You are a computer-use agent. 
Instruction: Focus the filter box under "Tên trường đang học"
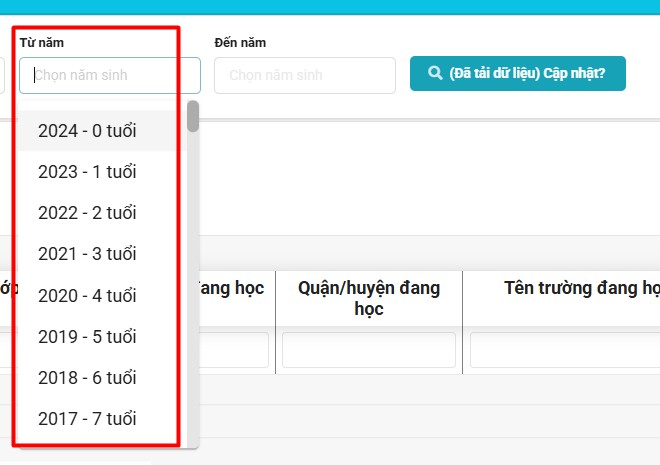tap(565, 350)
